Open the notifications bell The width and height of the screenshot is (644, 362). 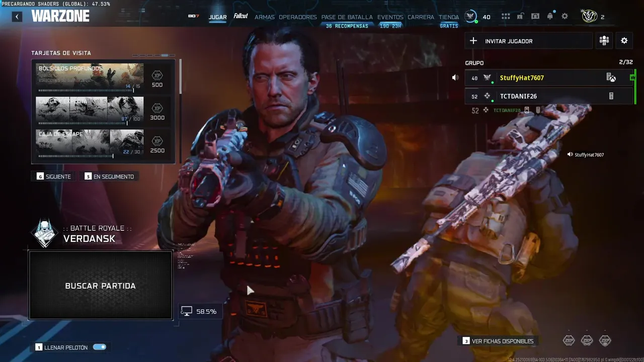point(550,16)
